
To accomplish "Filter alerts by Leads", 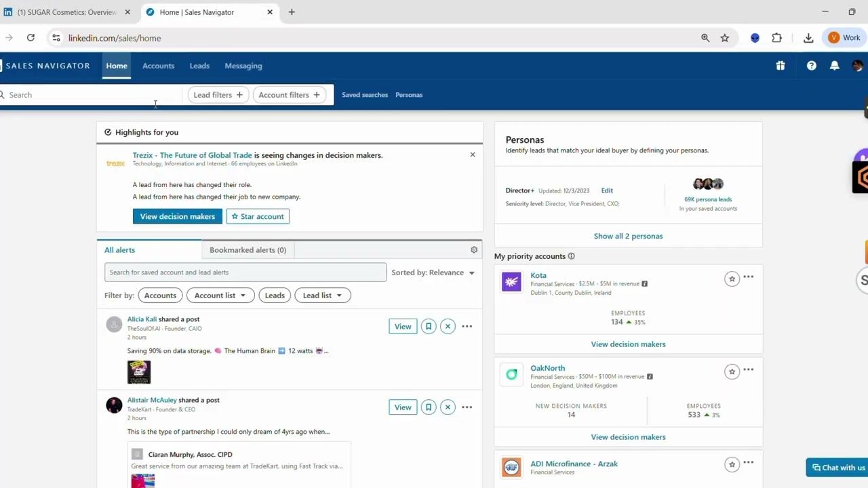I will tap(275, 296).
